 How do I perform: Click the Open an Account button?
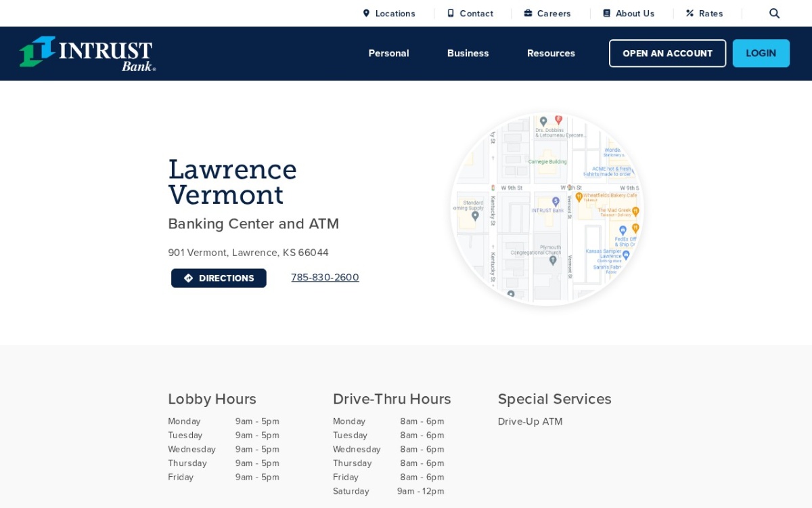coord(667,54)
